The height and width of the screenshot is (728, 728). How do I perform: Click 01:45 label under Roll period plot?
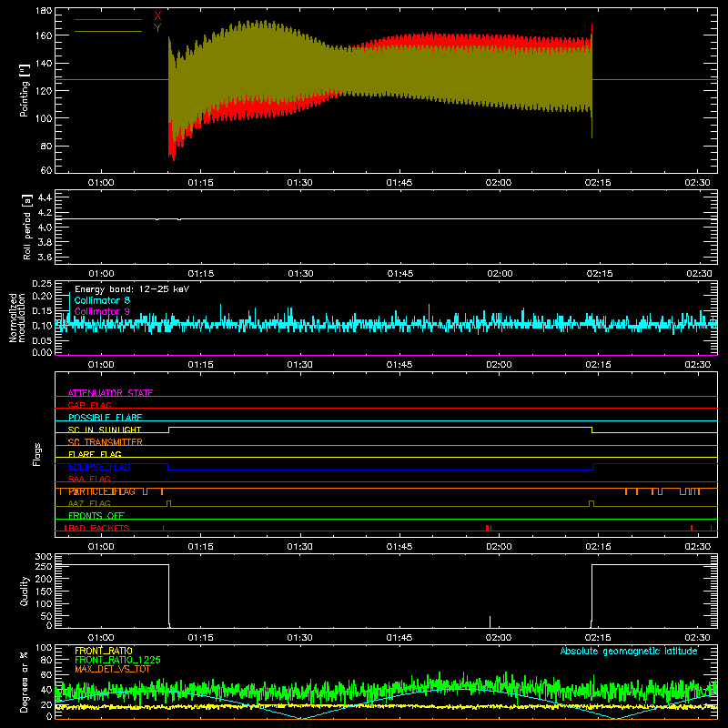(399, 274)
